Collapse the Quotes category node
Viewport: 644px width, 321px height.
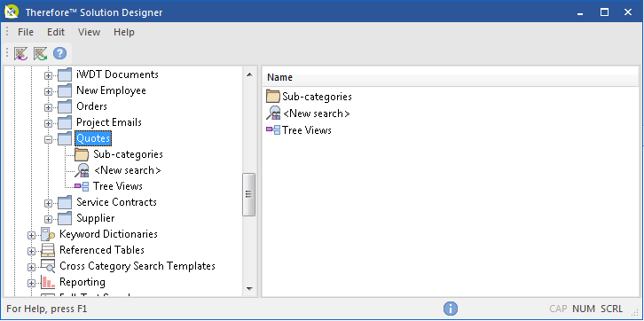click(49, 139)
